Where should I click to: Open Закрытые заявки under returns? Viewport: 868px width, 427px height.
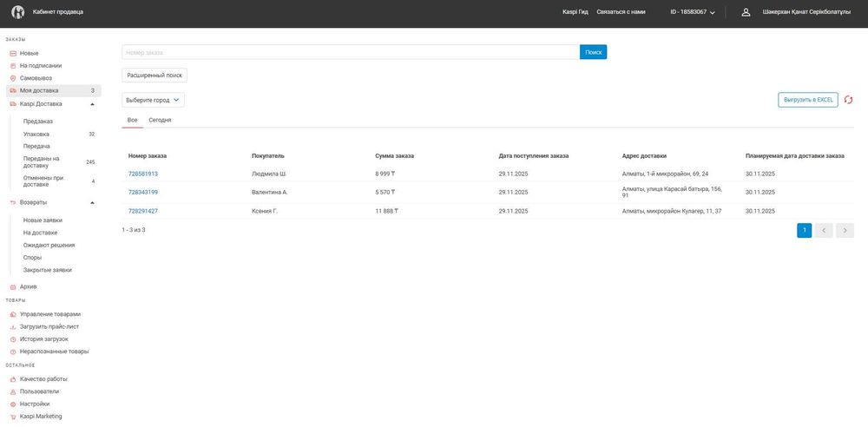(x=48, y=270)
